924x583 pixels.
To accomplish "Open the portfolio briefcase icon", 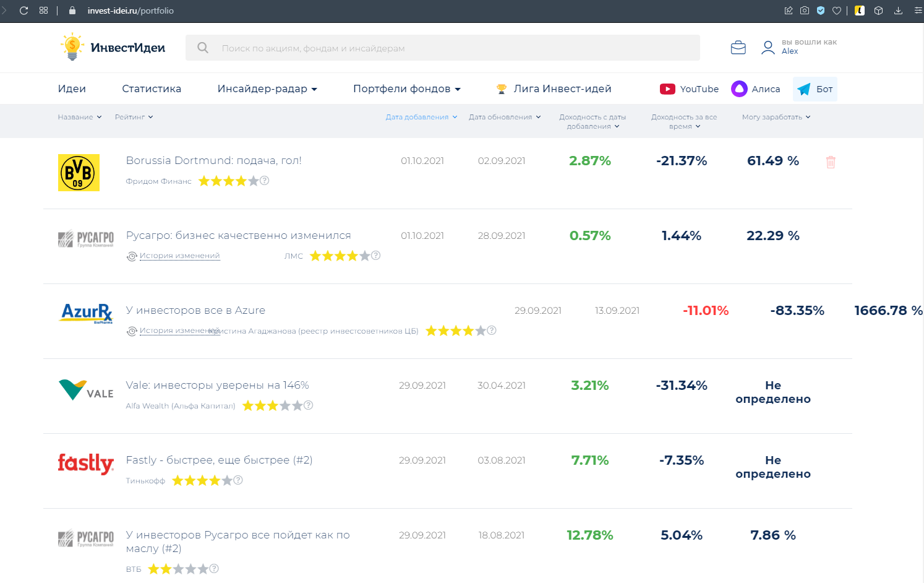I will tap(738, 48).
